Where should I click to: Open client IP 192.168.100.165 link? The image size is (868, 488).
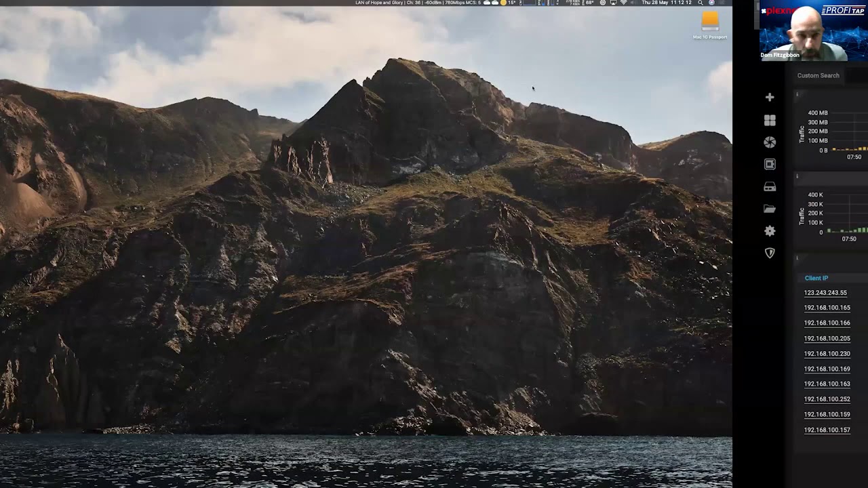[x=827, y=308]
